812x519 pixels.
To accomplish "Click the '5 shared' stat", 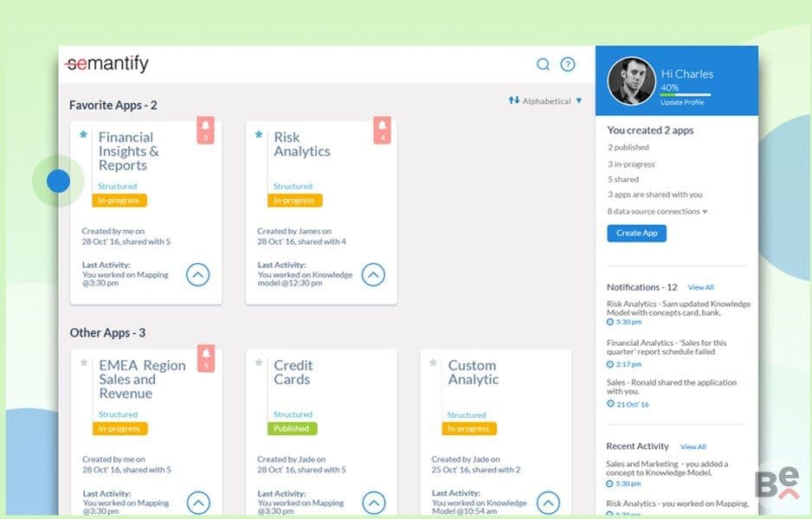I will (x=623, y=180).
